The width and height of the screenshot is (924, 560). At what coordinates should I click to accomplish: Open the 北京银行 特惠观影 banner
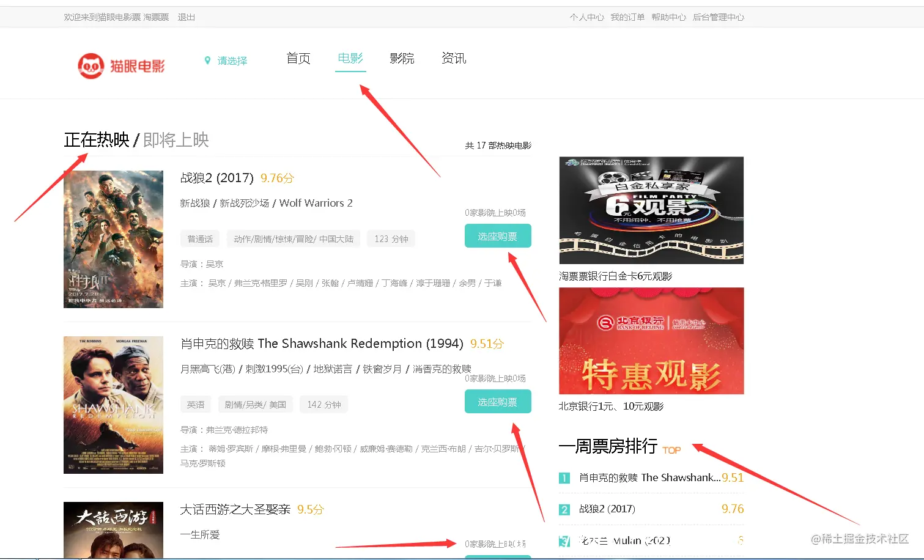tap(651, 341)
